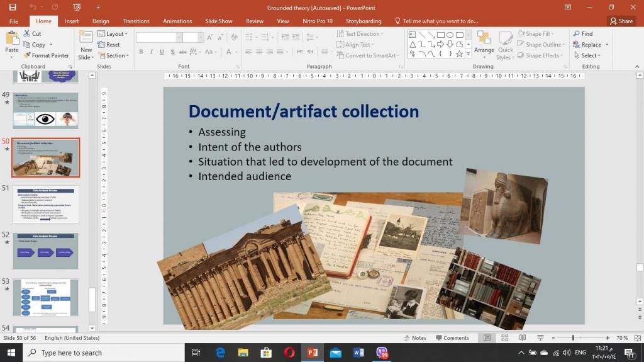This screenshot has width=644, height=362.
Task: Switch to Slide Sorter view
Action: (504, 338)
